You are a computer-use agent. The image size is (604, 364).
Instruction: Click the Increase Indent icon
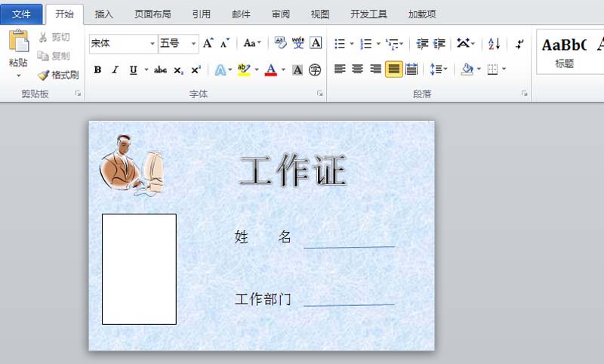pos(439,44)
